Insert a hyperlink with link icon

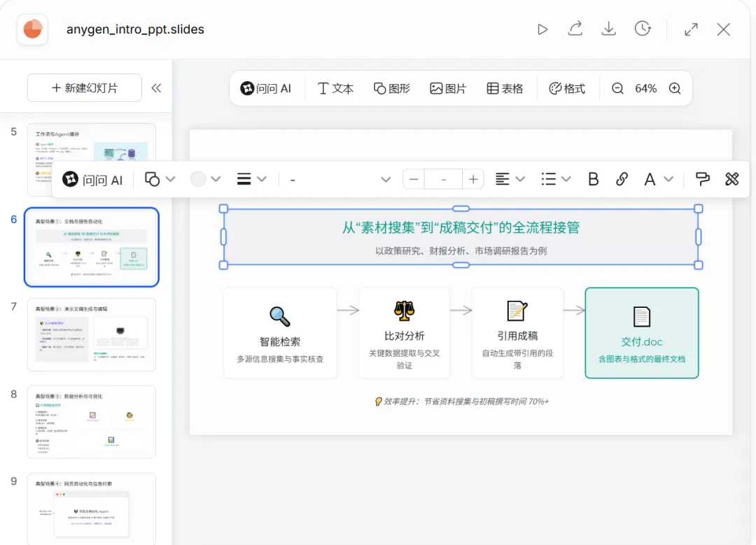point(622,179)
